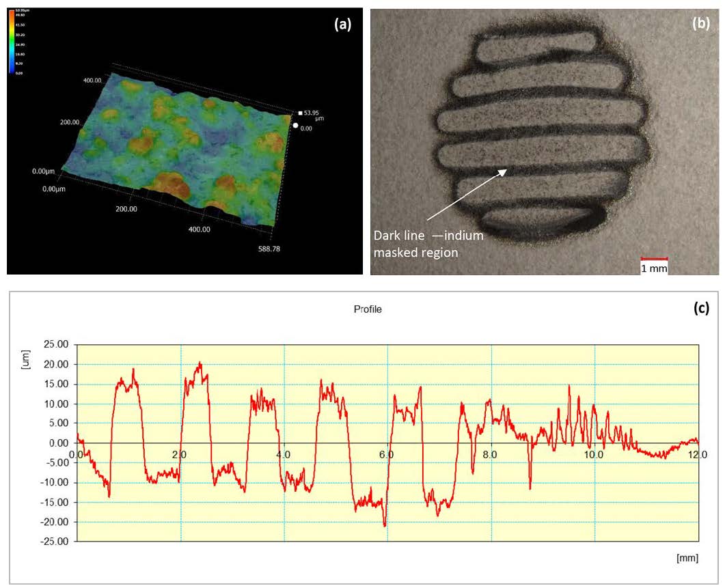Click the "2.0" x-axis label

179,455
